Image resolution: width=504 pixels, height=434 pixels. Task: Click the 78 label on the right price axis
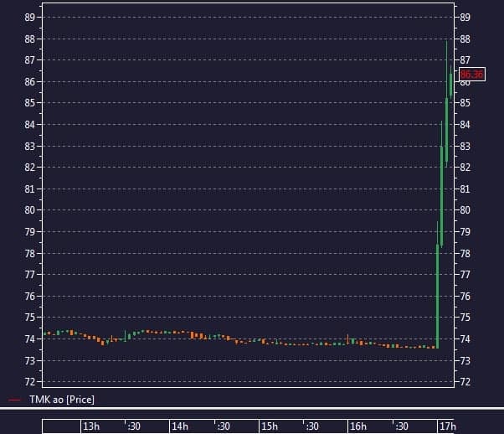[465, 254]
